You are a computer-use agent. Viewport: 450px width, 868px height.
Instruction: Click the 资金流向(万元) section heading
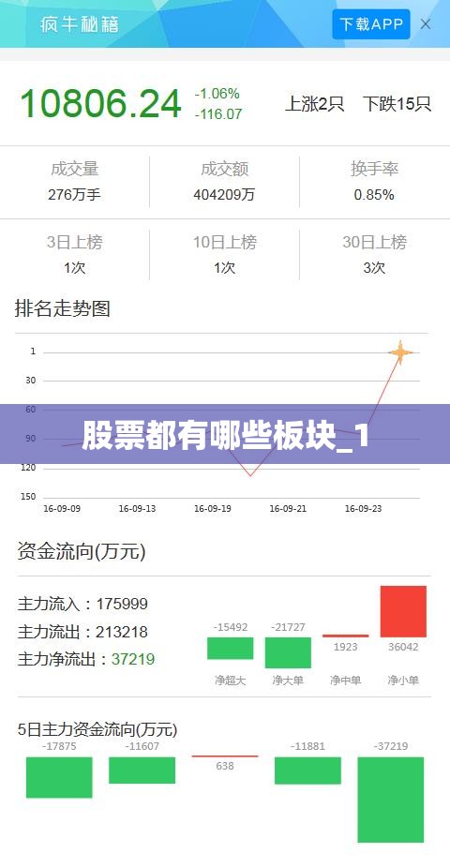(x=82, y=552)
